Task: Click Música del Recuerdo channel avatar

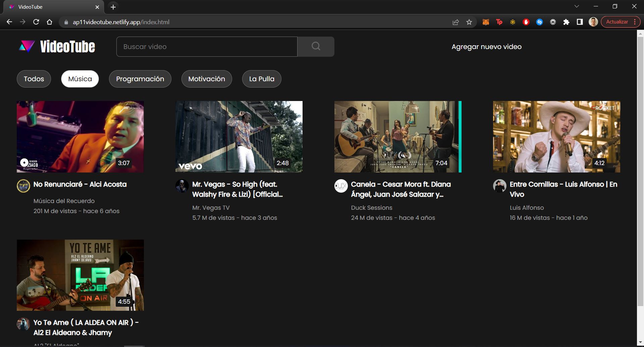Action: pyautogui.click(x=23, y=186)
